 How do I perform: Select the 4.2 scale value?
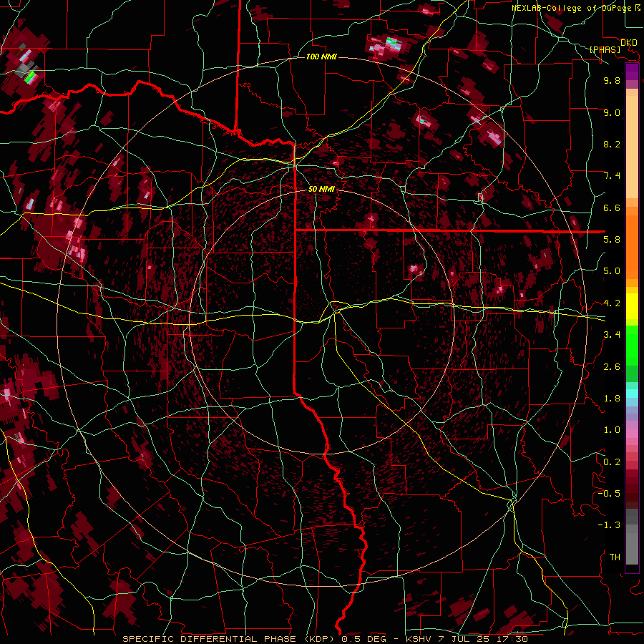pyautogui.click(x=612, y=303)
